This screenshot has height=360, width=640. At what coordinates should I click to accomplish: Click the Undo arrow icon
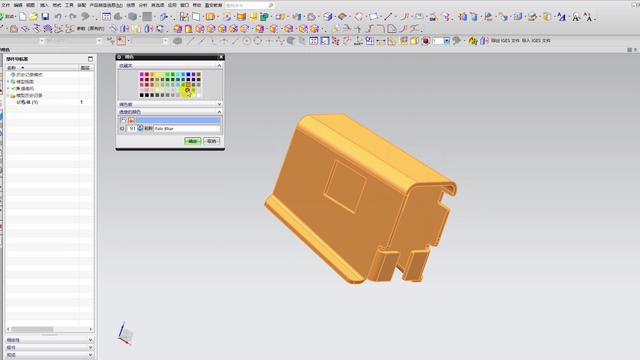(58, 17)
